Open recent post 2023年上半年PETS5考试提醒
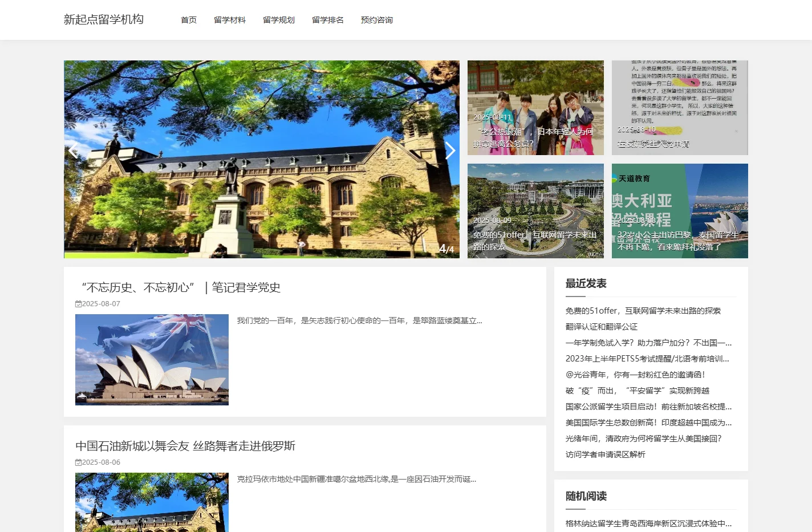This screenshot has width=812, height=532. (648, 359)
